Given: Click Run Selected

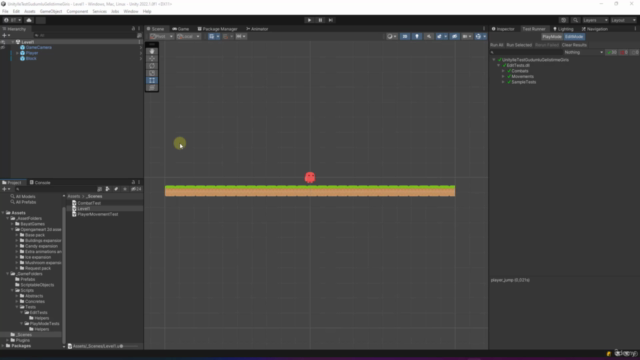Looking at the screenshot, I should [x=519, y=45].
